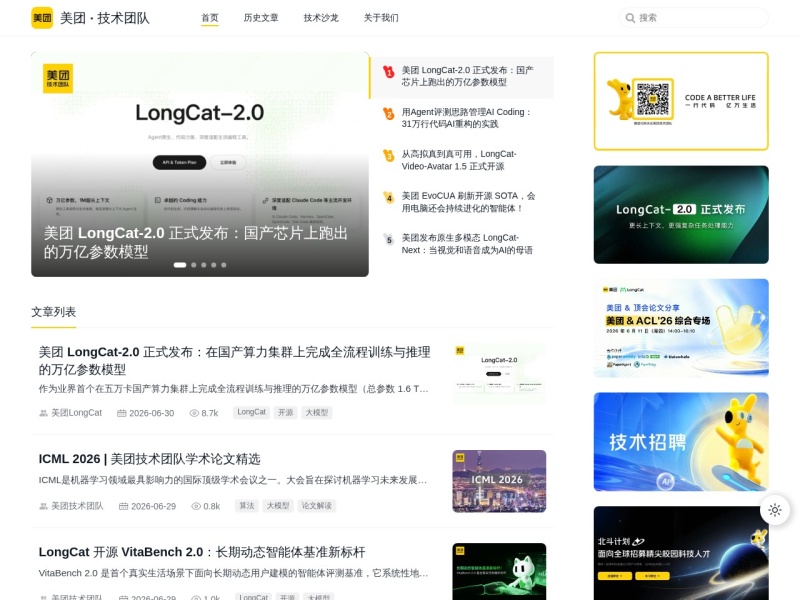
Task: Click author name 美团LongCat
Action: 77,413
